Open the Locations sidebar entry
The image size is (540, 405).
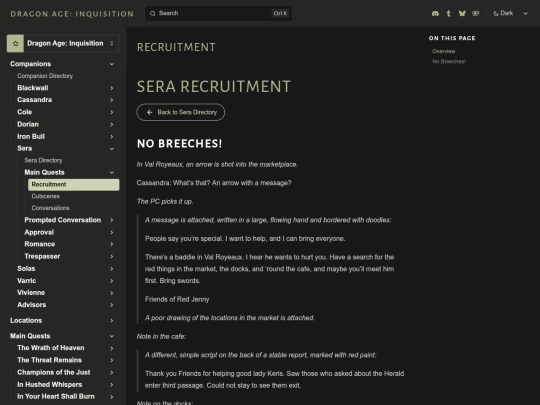coord(26,321)
